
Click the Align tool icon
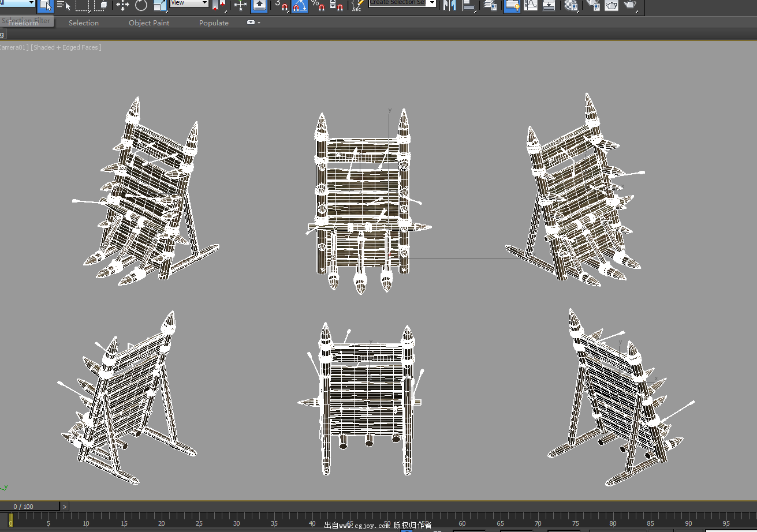(469, 6)
